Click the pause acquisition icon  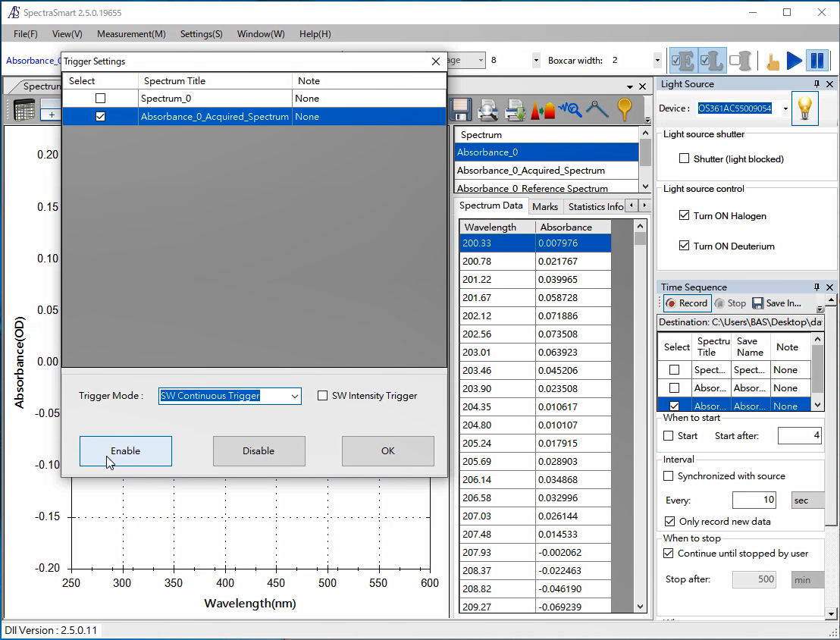[x=816, y=61]
